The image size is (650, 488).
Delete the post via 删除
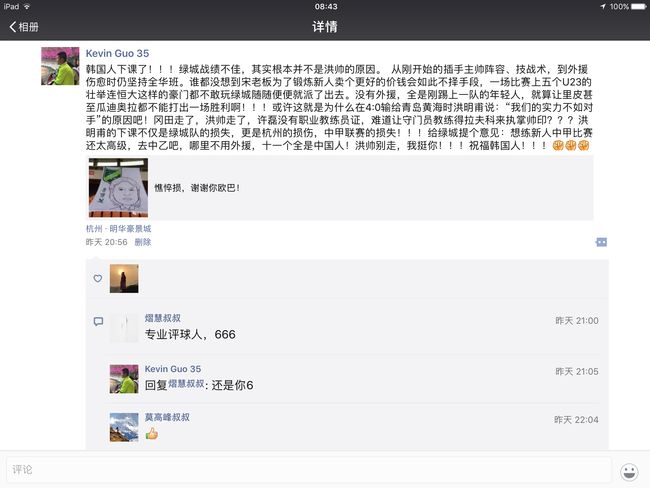click(143, 242)
